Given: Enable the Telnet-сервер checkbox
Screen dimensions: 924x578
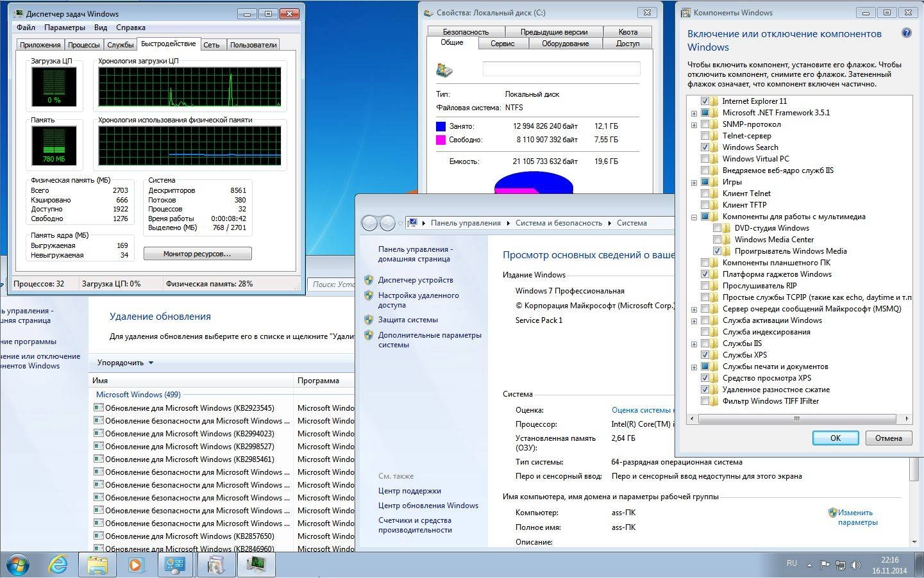Looking at the screenshot, I should 705,136.
